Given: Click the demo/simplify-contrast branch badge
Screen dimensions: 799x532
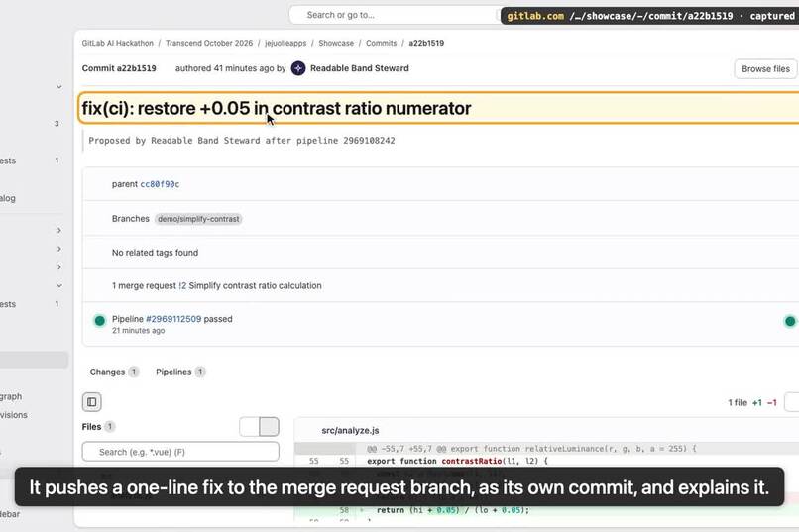Looking at the screenshot, I should click(198, 219).
